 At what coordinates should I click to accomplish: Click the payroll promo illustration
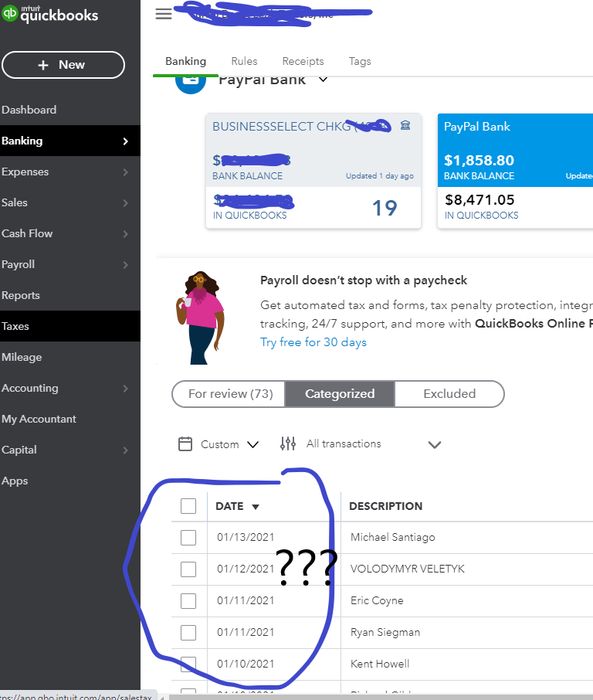(200, 318)
